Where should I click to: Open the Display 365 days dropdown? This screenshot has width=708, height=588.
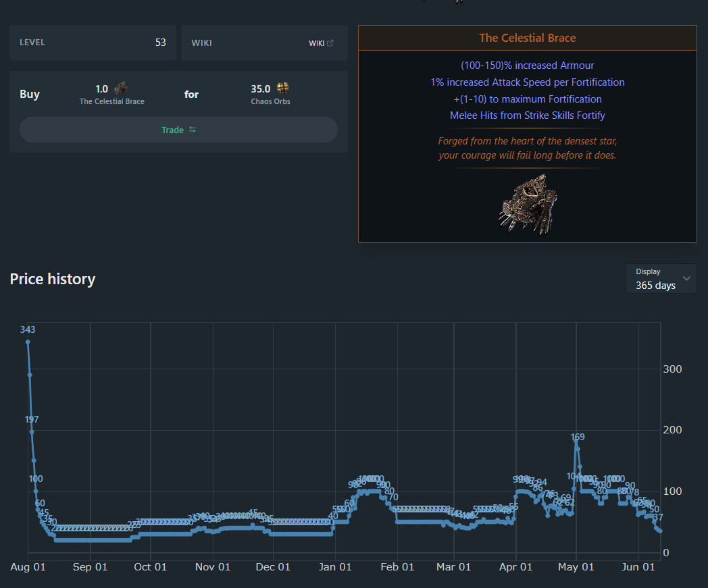click(661, 278)
